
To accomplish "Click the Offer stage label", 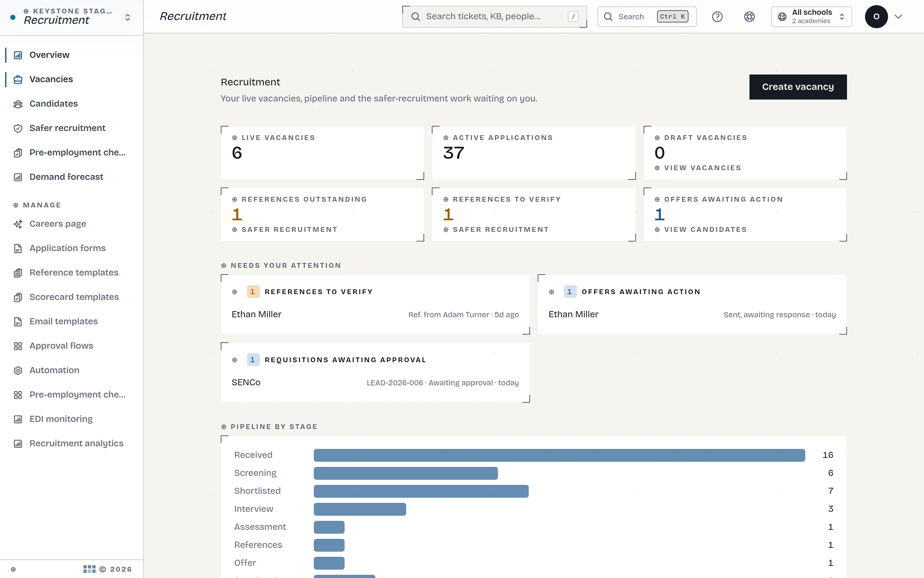I will [245, 563].
